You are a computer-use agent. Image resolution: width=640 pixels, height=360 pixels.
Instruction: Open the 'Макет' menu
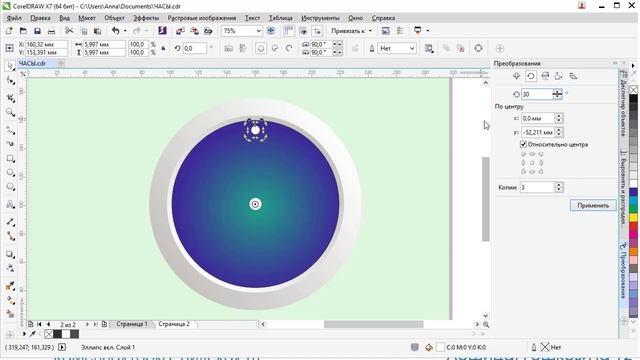pyautogui.click(x=87, y=18)
